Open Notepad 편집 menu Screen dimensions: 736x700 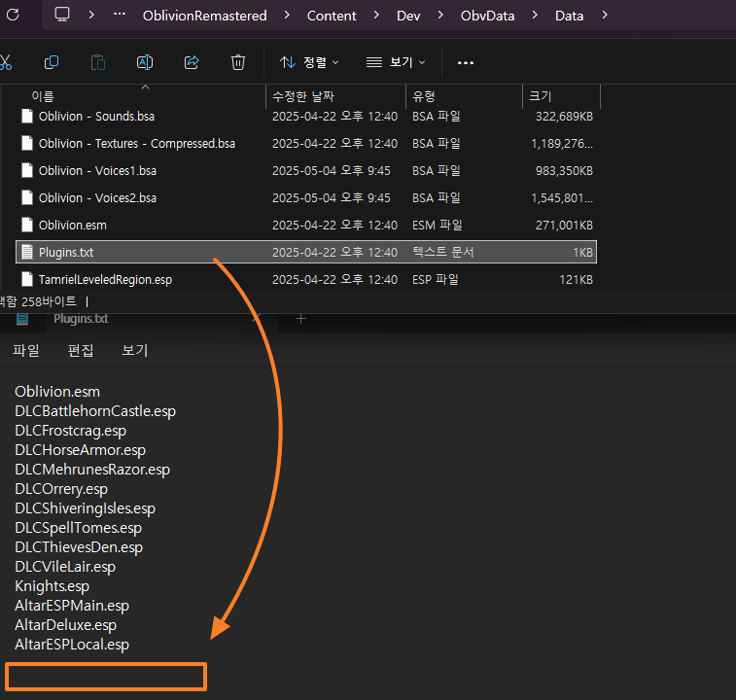pyautogui.click(x=81, y=350)
